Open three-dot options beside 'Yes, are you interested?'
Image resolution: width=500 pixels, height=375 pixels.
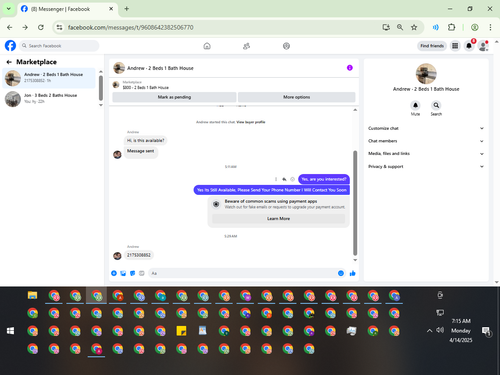[x=276, y=179]
